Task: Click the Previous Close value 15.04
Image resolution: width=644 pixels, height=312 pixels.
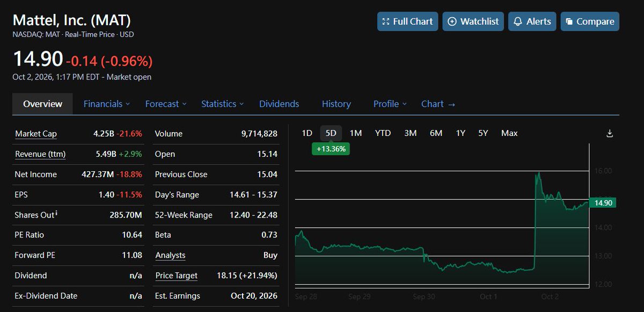Action: pyautogui.click(x=267, y=175)
